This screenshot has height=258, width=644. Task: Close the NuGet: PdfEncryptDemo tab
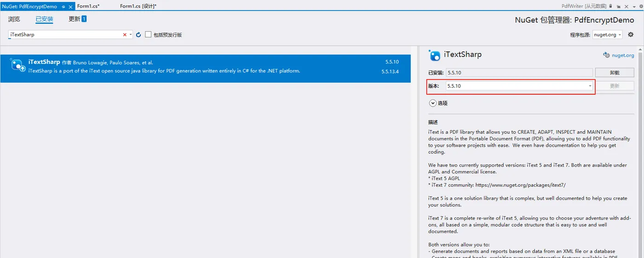(x=70, y=6)
